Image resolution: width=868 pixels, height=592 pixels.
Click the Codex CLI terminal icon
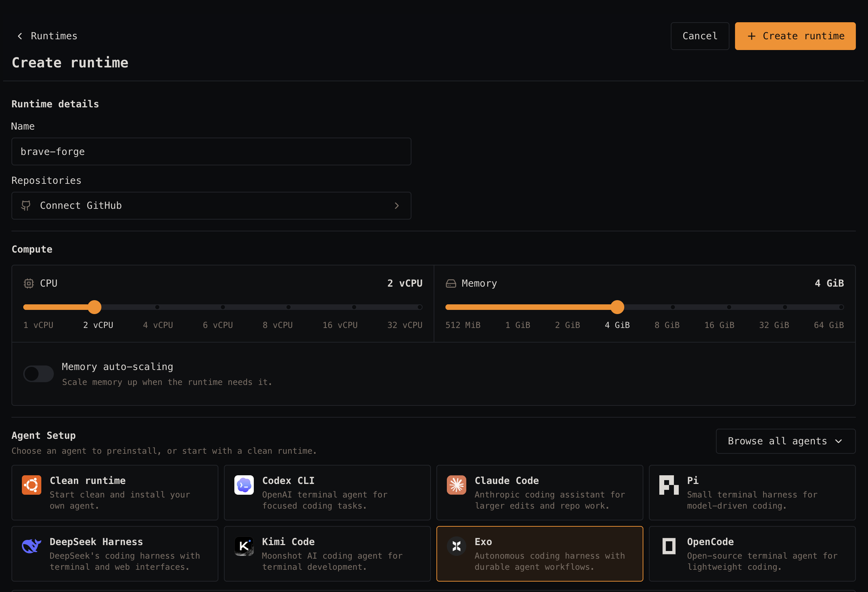click(x=244, y=485)
